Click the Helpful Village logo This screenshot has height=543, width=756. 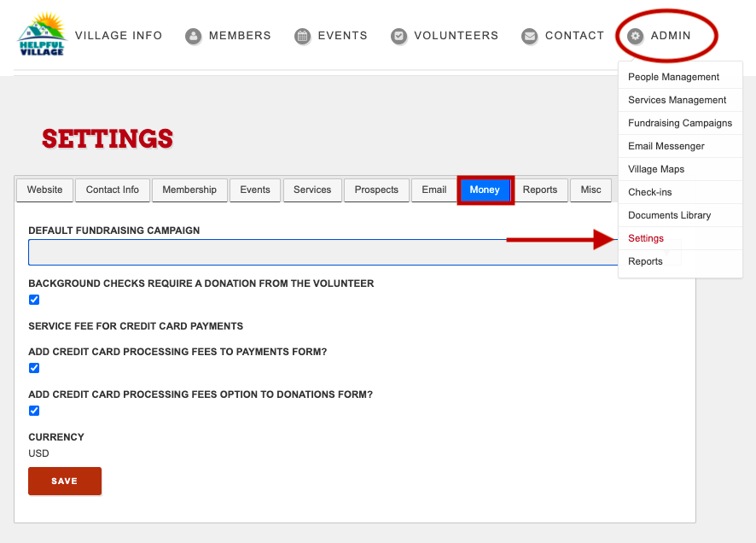[x=42, y=34]
